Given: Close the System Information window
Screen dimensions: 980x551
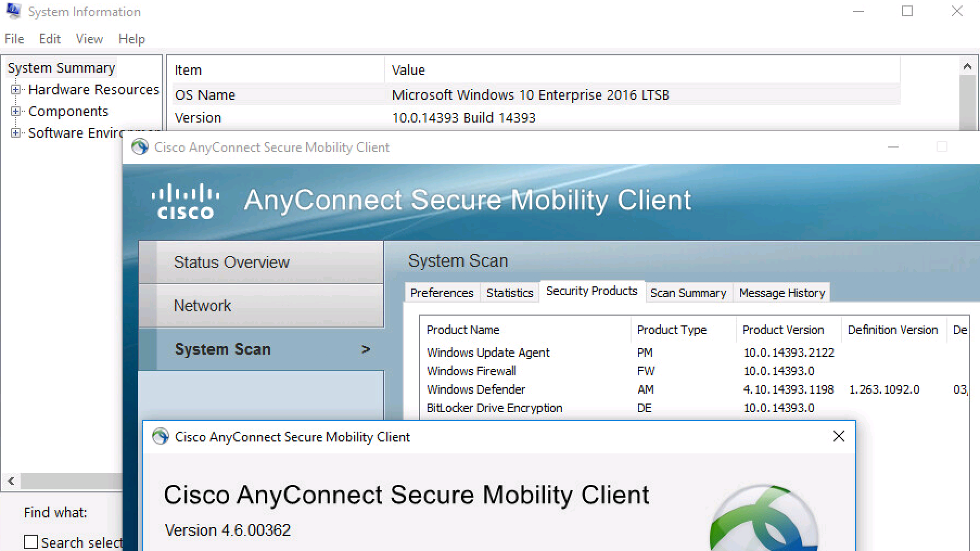Looking at the screenshot, I should click(x=957, y=11).
